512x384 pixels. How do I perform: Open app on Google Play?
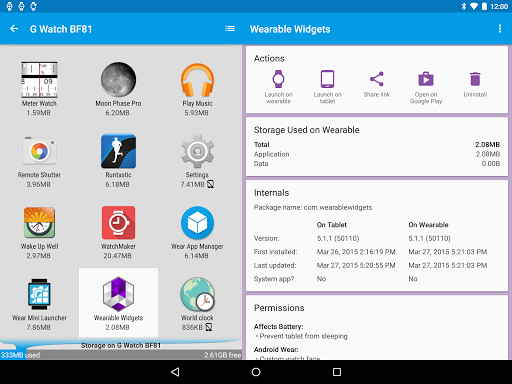[x=426, y=87]
